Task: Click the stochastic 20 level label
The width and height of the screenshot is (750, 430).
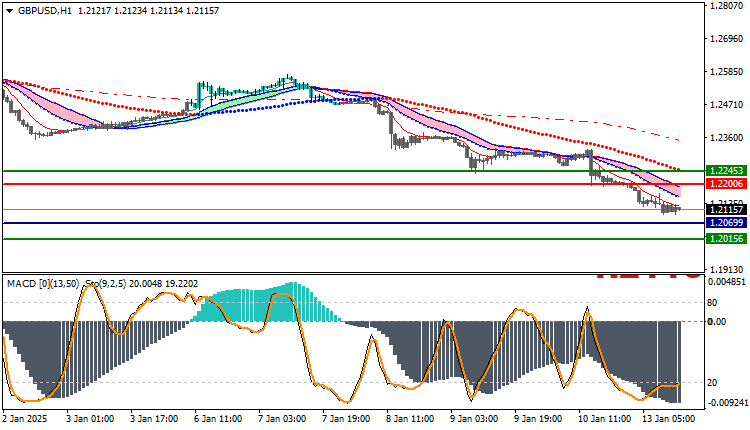Action: click(x=712, y=383)
